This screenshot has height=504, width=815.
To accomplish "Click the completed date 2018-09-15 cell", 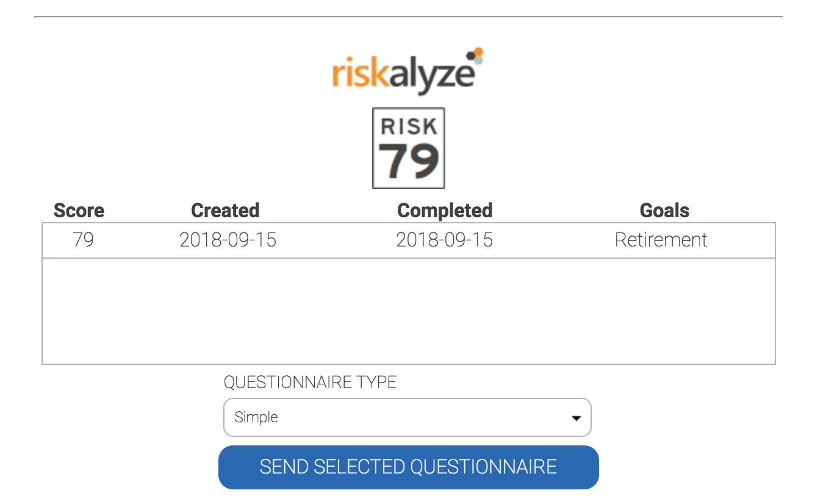I will pos(444,240).
